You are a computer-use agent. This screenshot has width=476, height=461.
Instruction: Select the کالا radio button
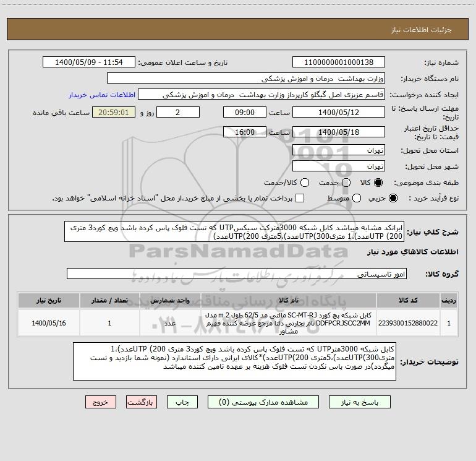378,183
